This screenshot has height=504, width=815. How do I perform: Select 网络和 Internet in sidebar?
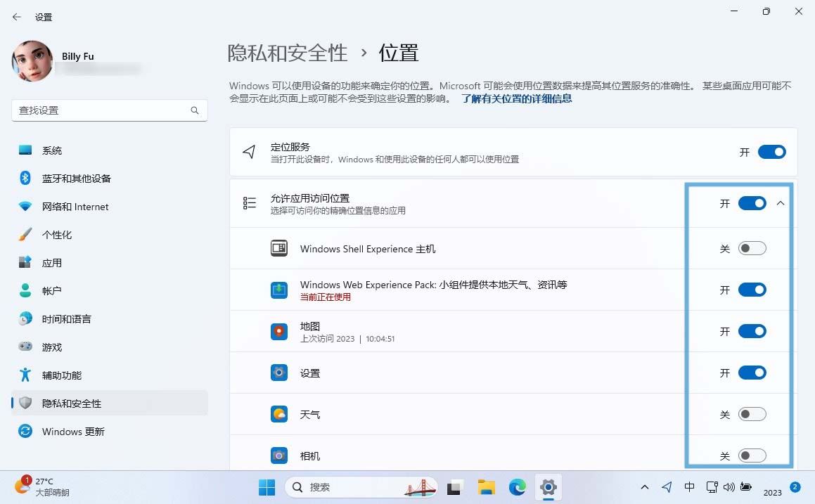(75, 207)
